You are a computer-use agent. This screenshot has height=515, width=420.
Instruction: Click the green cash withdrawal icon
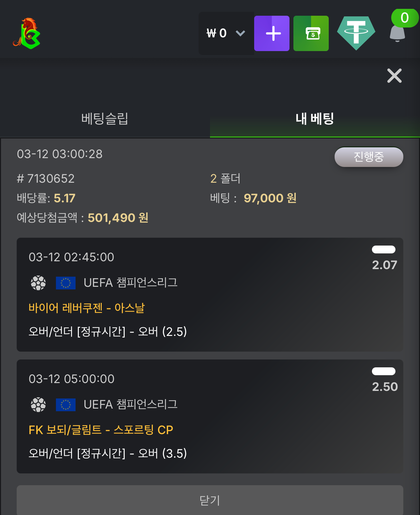click(311, 33)
